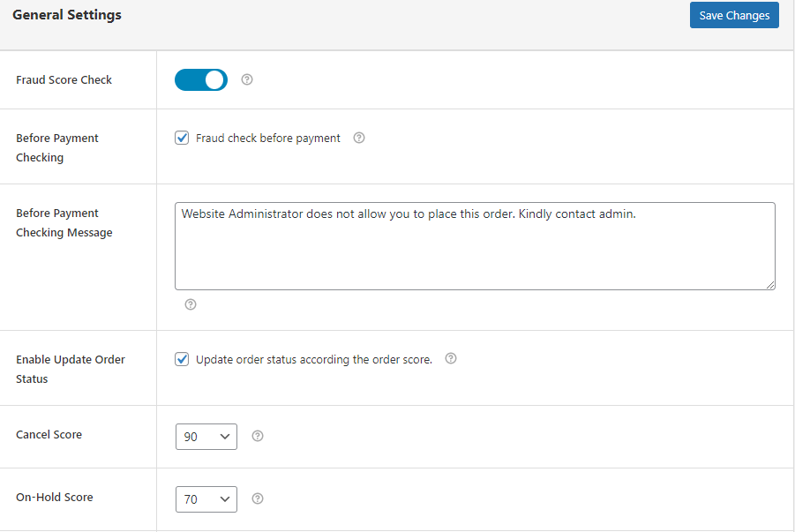
Task: Uncheck the Fraud check before payment checkbox
Action: pos(183,138)
